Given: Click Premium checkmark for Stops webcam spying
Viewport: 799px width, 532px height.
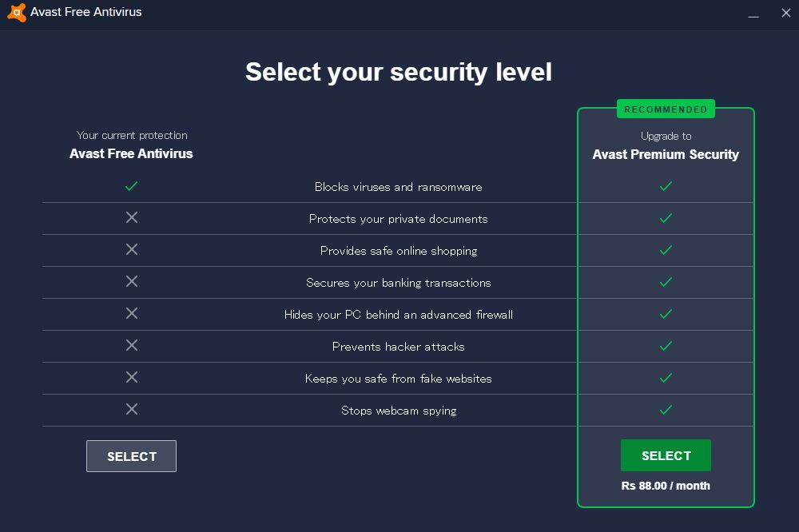Looking at the screenshot, I should [x=666, y=410].
